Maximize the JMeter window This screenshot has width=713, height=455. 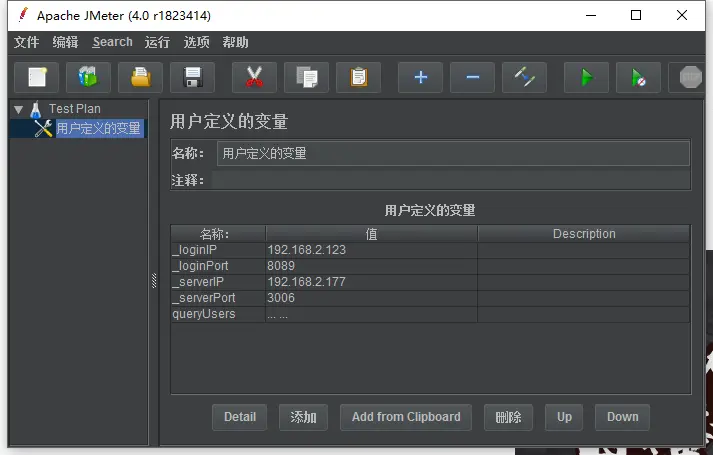(636, 15)
